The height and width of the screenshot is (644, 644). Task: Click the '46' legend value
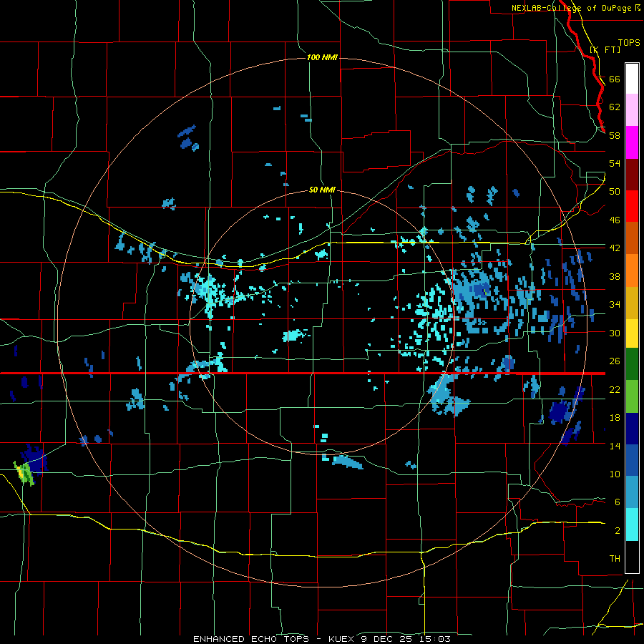click(615, 220)
